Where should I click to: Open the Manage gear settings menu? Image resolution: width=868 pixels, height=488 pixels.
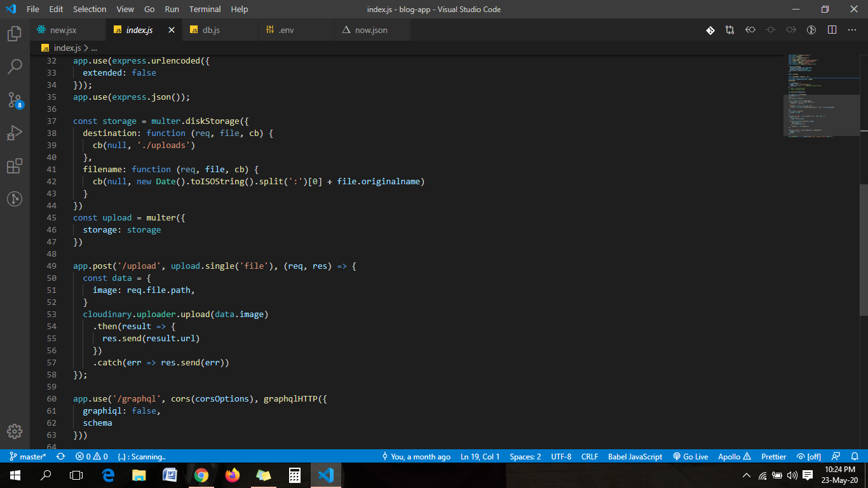tap(15, 431)
